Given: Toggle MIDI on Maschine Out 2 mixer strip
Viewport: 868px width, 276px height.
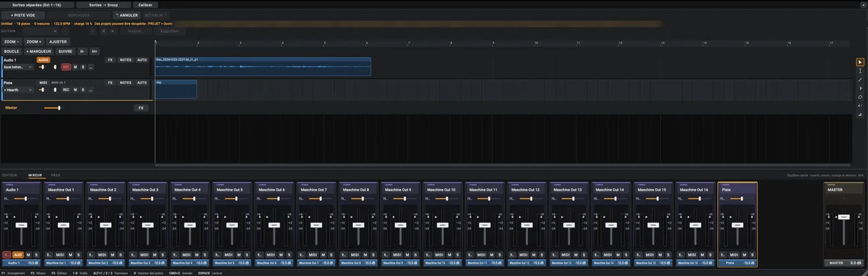Looking at the screenshot, I should [x=102, y=255].
